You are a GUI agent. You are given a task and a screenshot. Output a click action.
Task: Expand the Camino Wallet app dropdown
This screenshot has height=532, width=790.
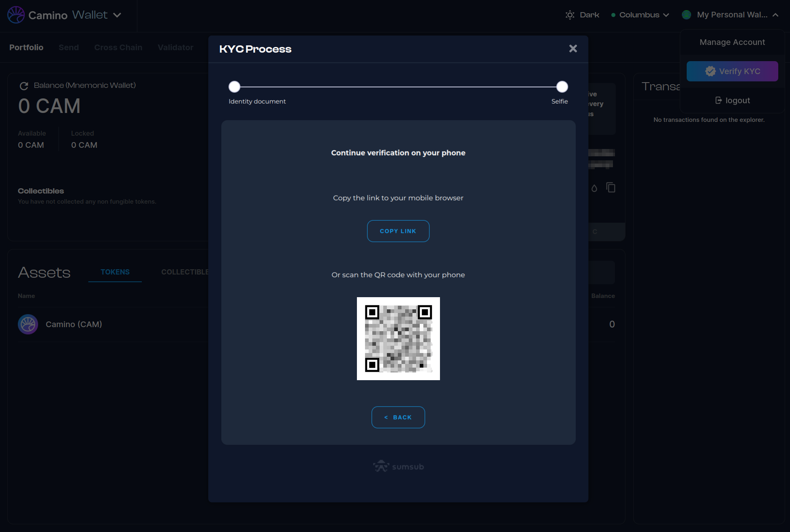coord(117,15)
